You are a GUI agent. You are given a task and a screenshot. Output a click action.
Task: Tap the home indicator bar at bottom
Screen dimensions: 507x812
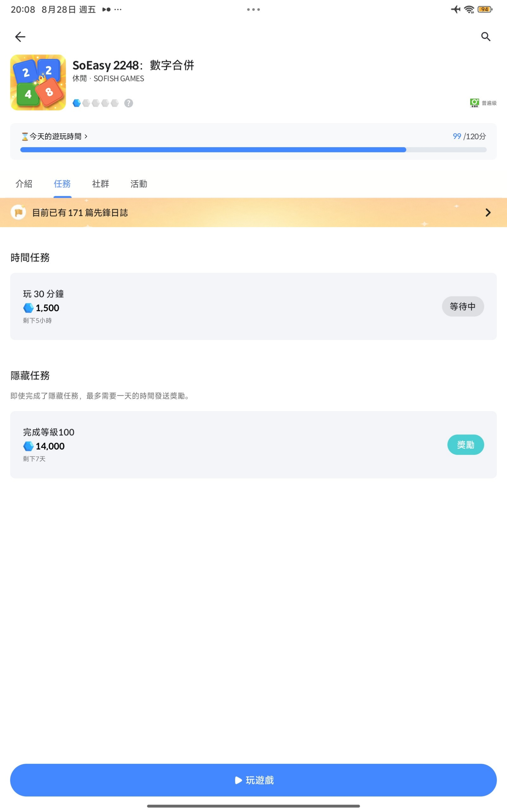[253, 806]
